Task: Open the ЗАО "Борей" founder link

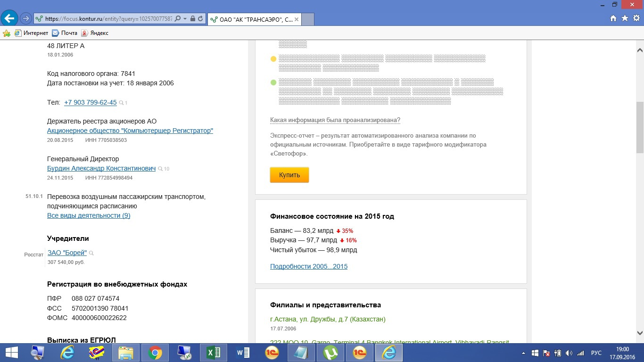Action: point(67,253)
